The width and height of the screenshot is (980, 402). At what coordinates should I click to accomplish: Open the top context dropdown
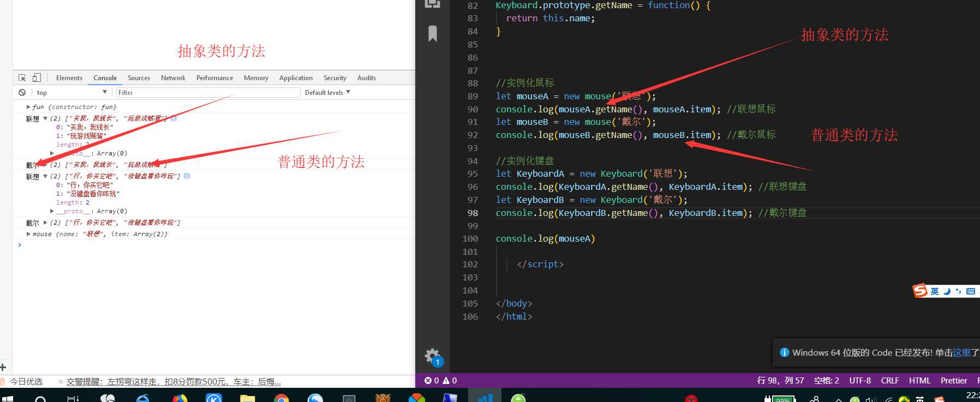71,92
